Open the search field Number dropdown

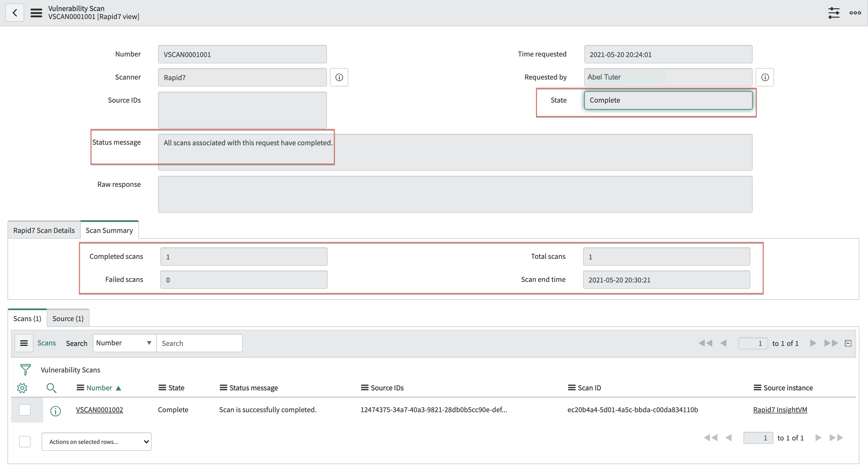pos(125,343)
